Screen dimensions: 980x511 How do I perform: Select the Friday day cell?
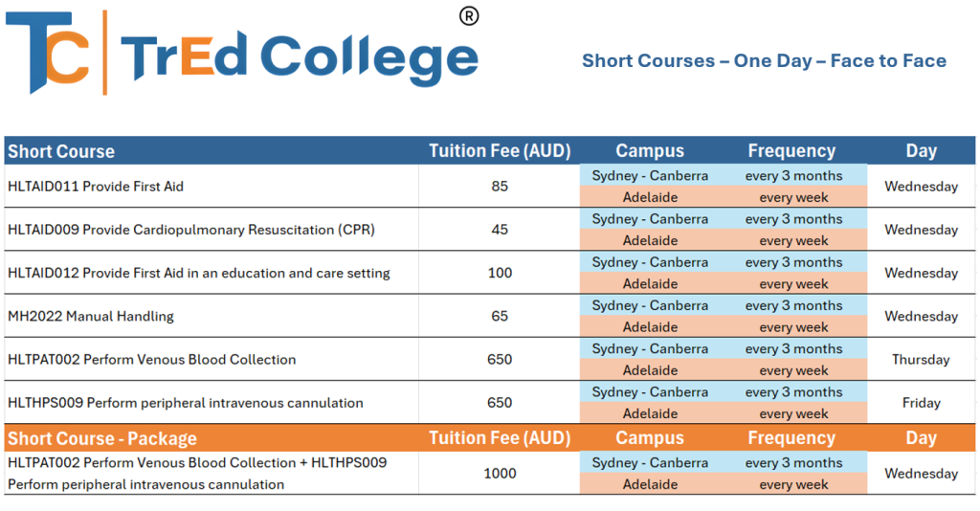click(x=921, y=403)
